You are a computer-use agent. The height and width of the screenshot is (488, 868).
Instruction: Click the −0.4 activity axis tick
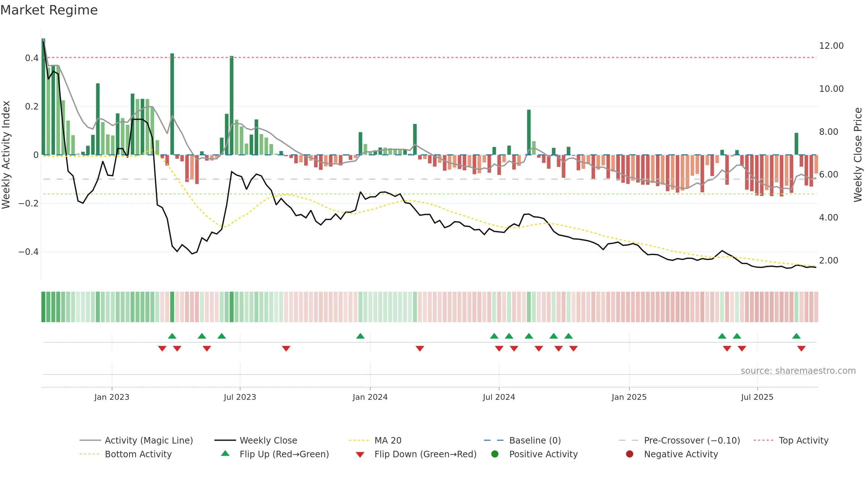pos(29,252)
